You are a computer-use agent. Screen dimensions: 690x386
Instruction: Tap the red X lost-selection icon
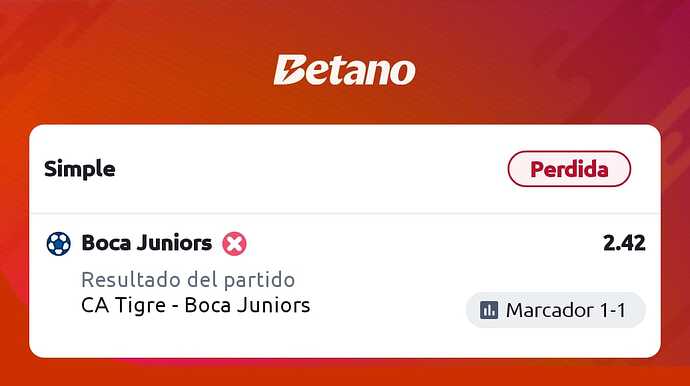point(234,244)
